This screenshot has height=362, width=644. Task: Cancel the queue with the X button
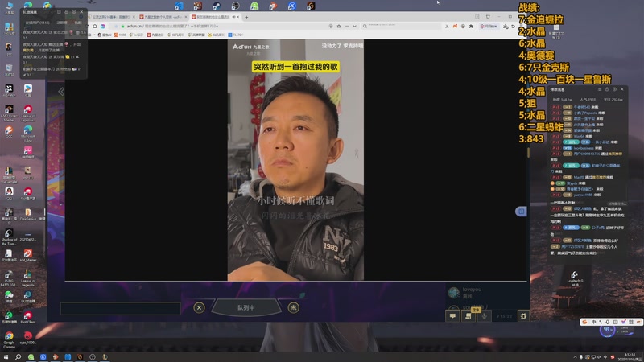[199, 307]
